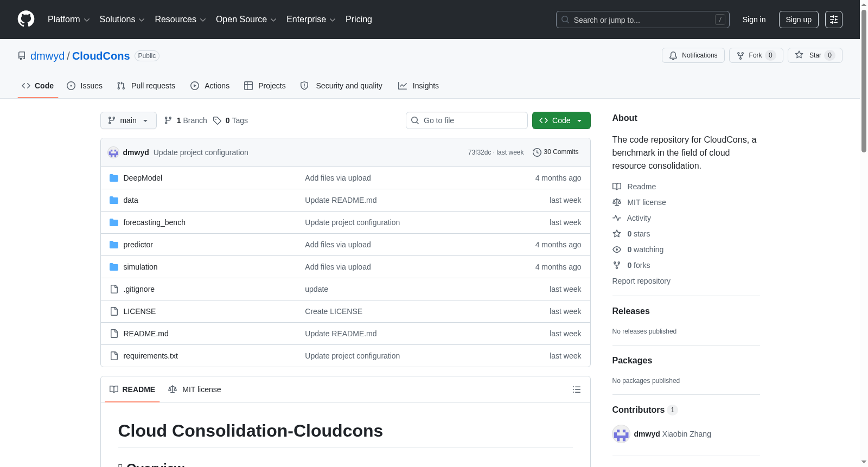Click the Sign up button
The image size is (868, 467).
799,20
